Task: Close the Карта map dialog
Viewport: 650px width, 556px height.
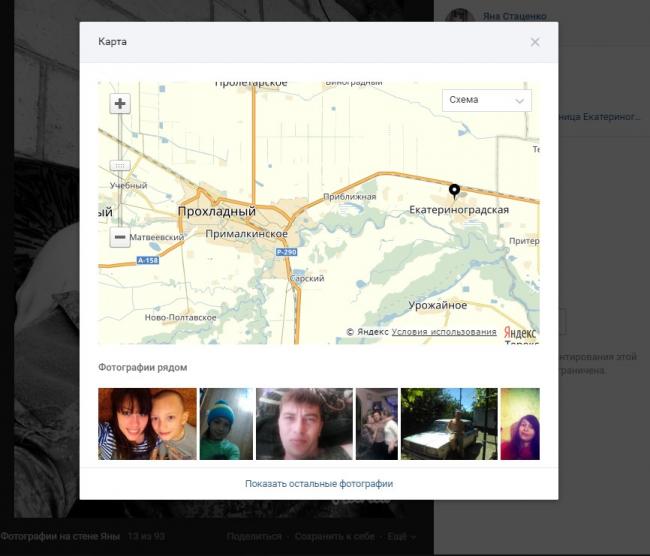Action: coord(535,42)
